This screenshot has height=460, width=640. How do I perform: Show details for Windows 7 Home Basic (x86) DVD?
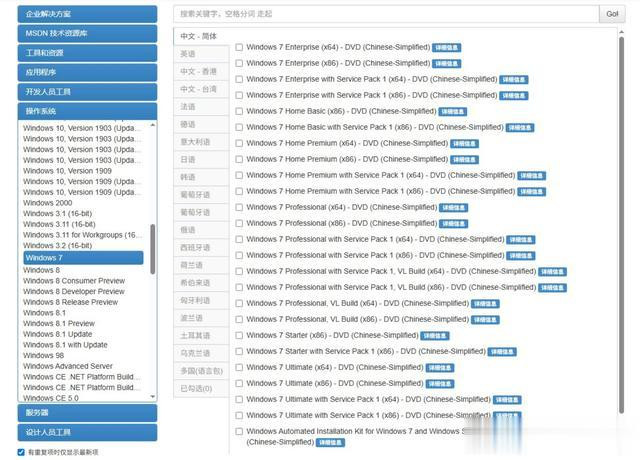coord(453,112)
